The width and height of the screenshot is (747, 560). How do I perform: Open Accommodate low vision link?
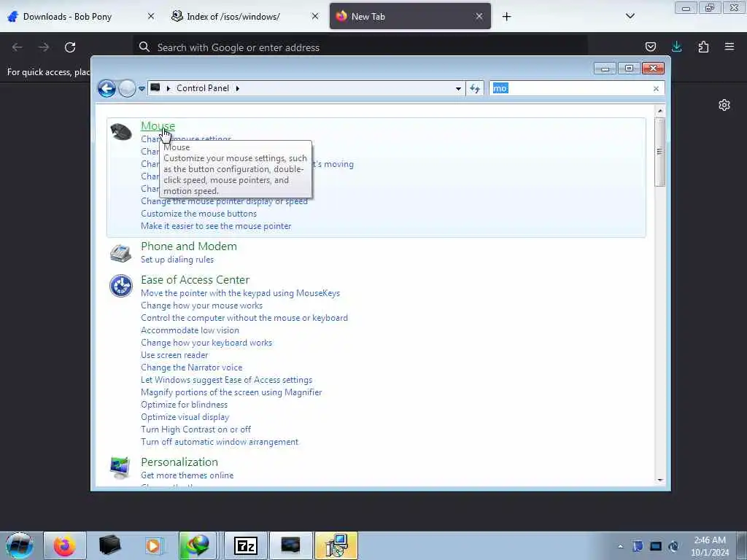[190, 330]
